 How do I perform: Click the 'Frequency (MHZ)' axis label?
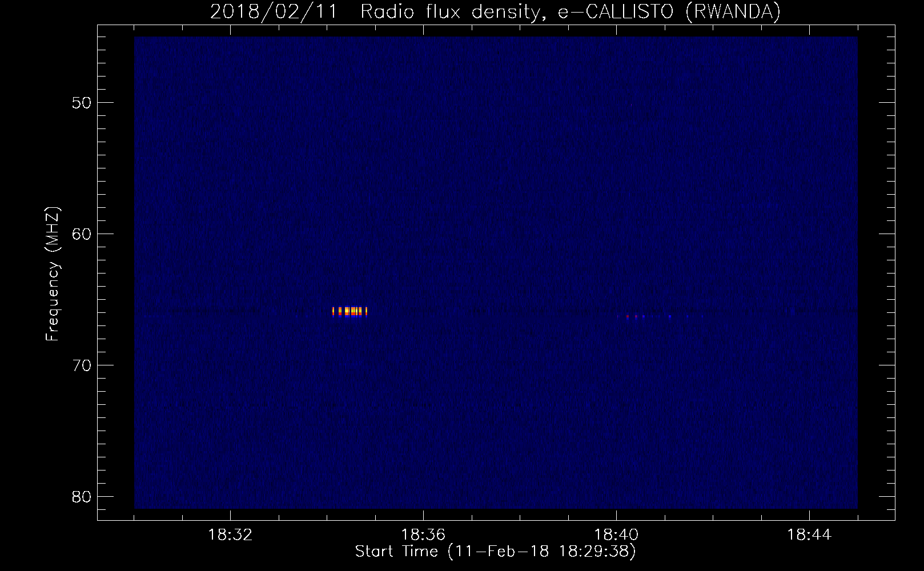click(x=53, y=274)
